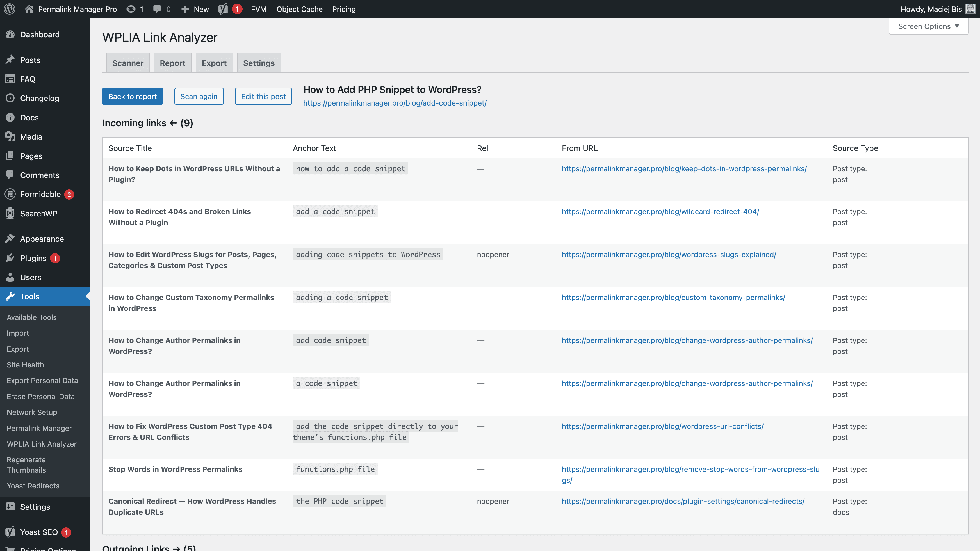The height and width of the screenshot is (551, 980).
Task: Open Object Cache in the admin bar
Action: (299, 9)
